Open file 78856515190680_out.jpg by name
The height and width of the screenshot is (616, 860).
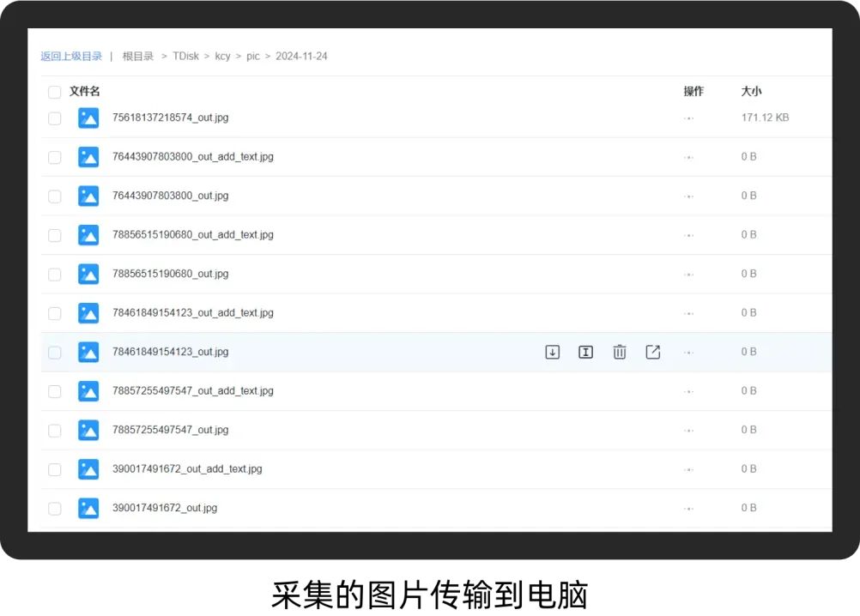coord(170,274)
